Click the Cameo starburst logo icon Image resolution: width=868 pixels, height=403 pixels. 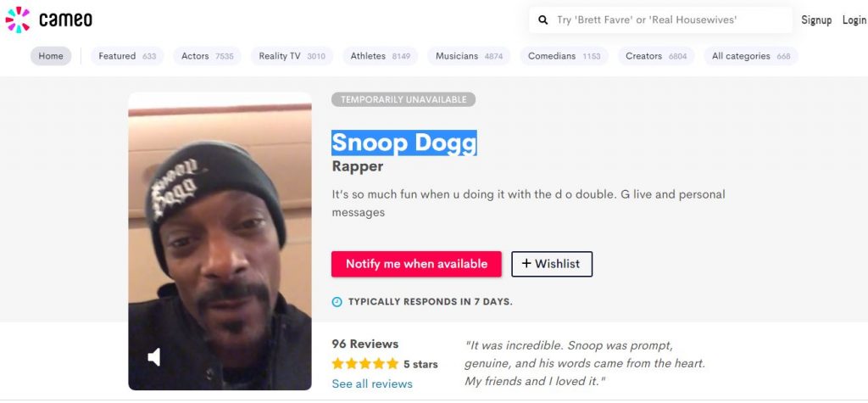[x=18, y=20]
